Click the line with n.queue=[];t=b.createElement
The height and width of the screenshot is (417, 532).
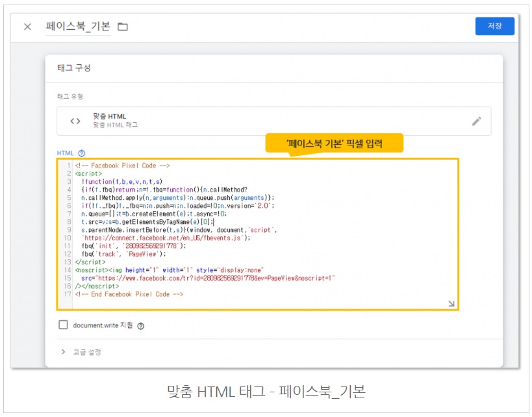[154, 214]
